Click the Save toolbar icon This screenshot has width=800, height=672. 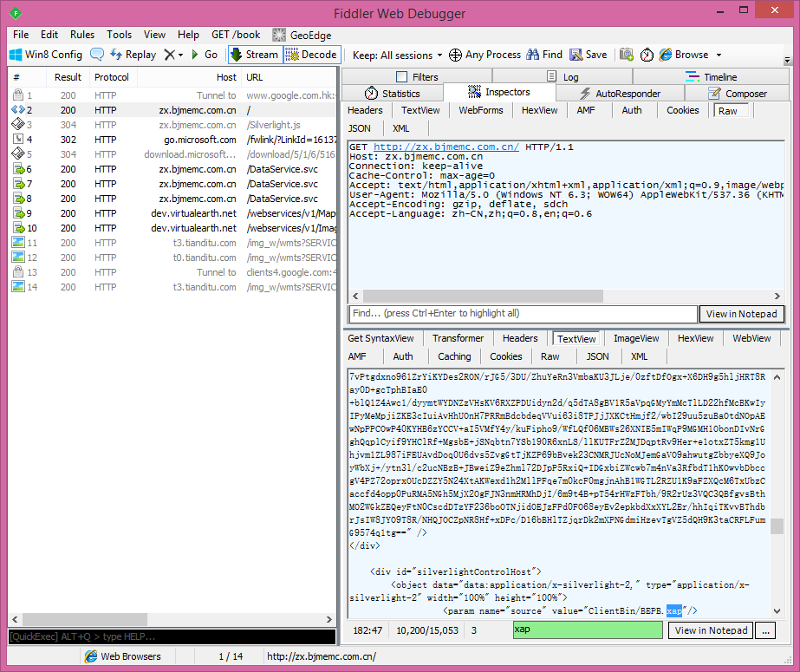576,55
